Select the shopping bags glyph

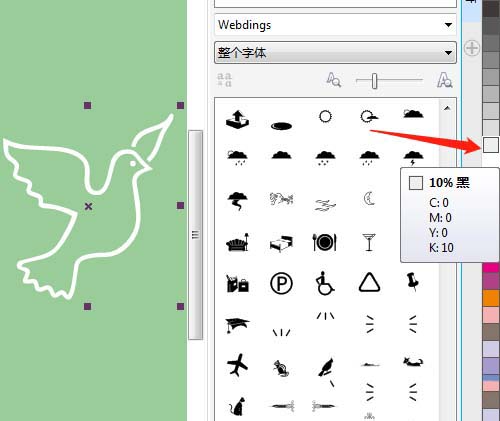pos(237,284)
